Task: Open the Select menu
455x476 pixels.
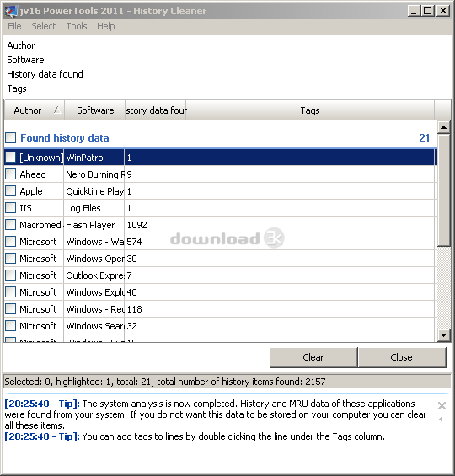Action: tap(44, 26)
